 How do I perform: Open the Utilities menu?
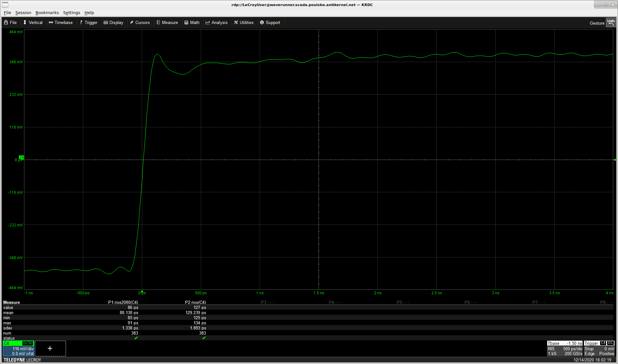tap(244, 22)
